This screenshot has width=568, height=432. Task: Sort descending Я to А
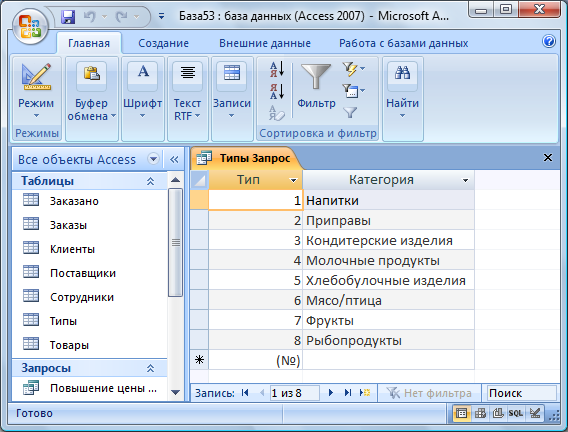(x=277, y=91)
